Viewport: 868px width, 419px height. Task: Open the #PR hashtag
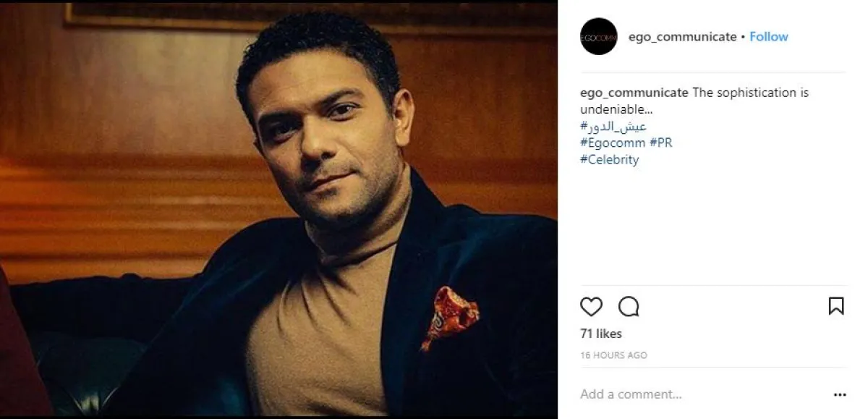pos(661,143)
